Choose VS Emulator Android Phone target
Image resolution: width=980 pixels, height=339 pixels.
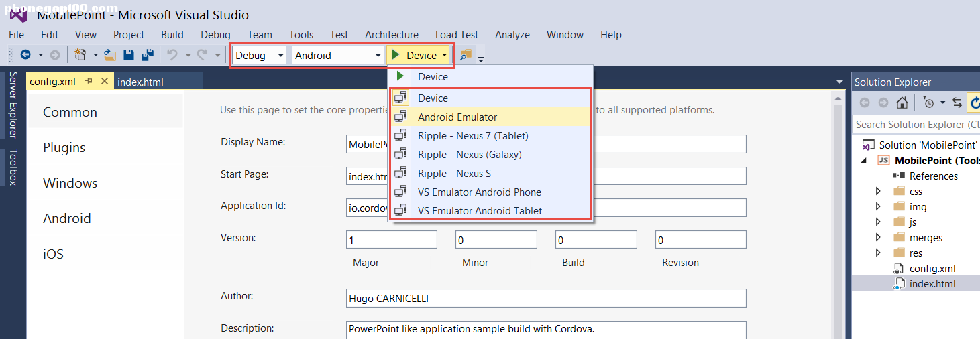[x=490, y=192]
